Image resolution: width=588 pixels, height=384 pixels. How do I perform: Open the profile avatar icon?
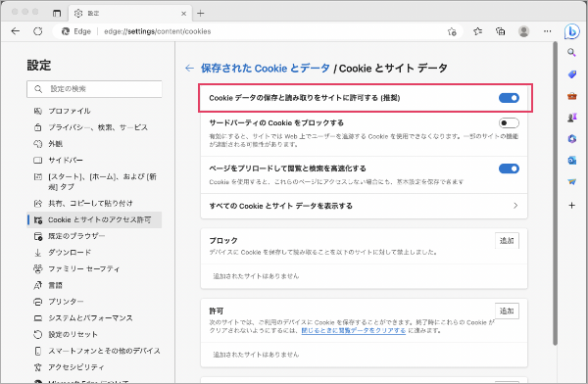point(523,31)
